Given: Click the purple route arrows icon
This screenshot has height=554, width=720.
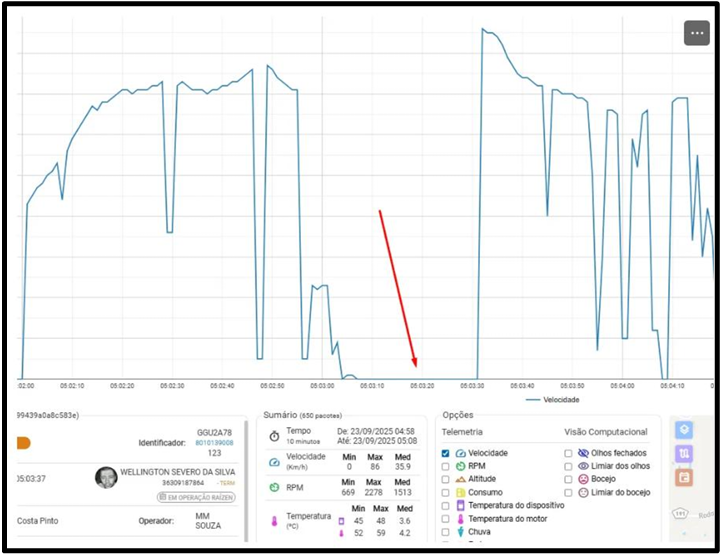Looking at the screenshot, I should (683, 454).
